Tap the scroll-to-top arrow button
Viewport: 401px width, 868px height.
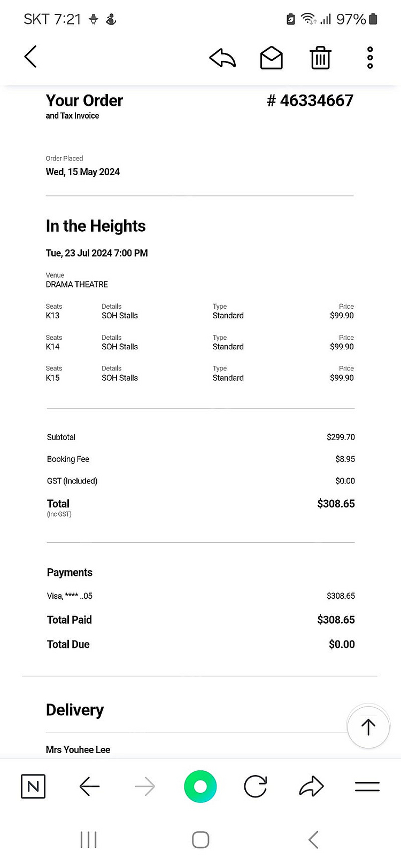coord(368,726)
